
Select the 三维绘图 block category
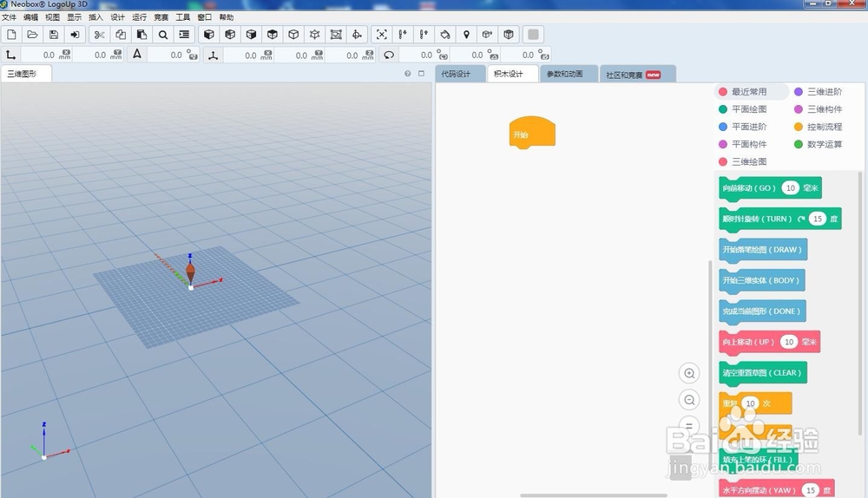pos(743,161)
